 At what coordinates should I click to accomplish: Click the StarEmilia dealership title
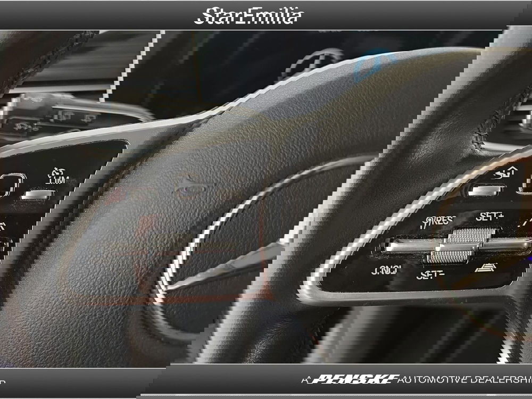coord(249,15)
